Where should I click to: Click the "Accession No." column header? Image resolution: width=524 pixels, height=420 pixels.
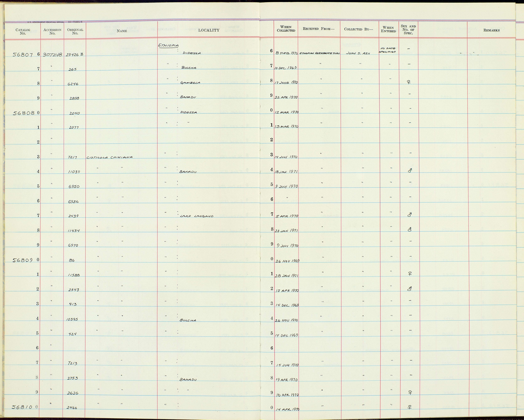pos(52,32)
